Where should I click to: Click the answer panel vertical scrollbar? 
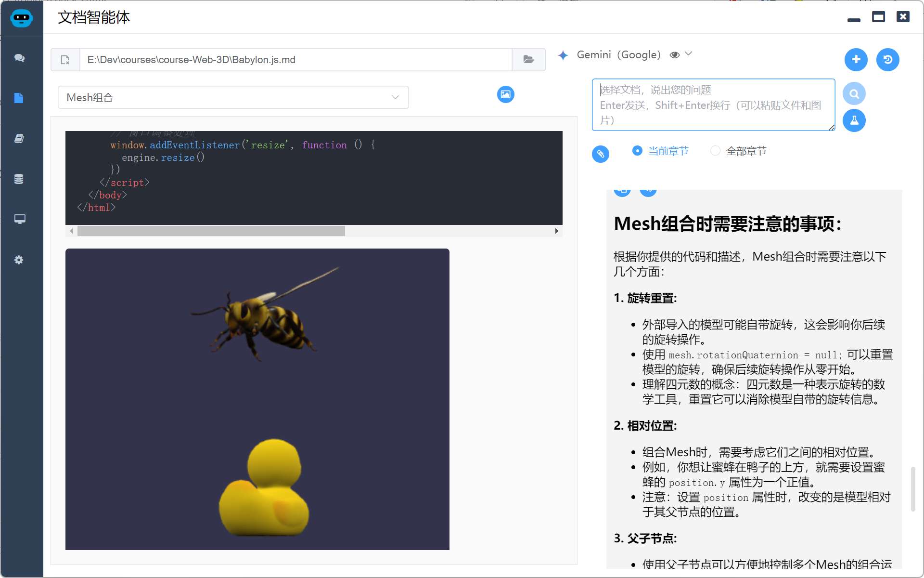[912, 489]
